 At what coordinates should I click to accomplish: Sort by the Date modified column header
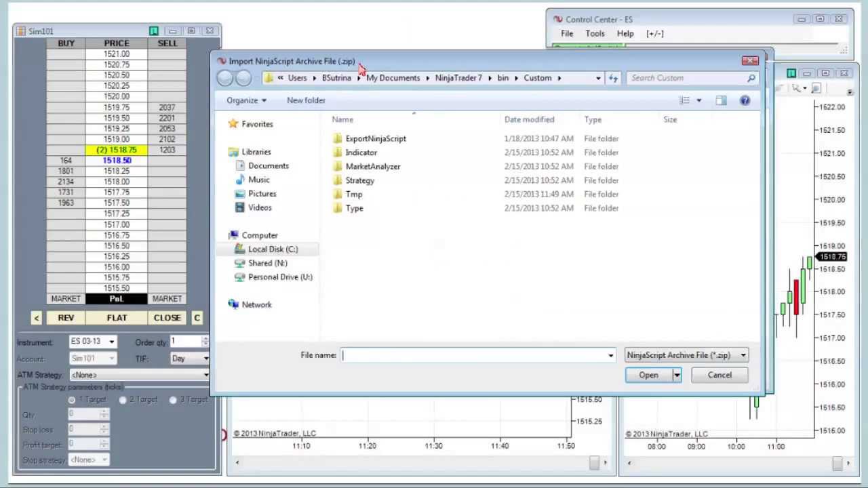[529, 119]
